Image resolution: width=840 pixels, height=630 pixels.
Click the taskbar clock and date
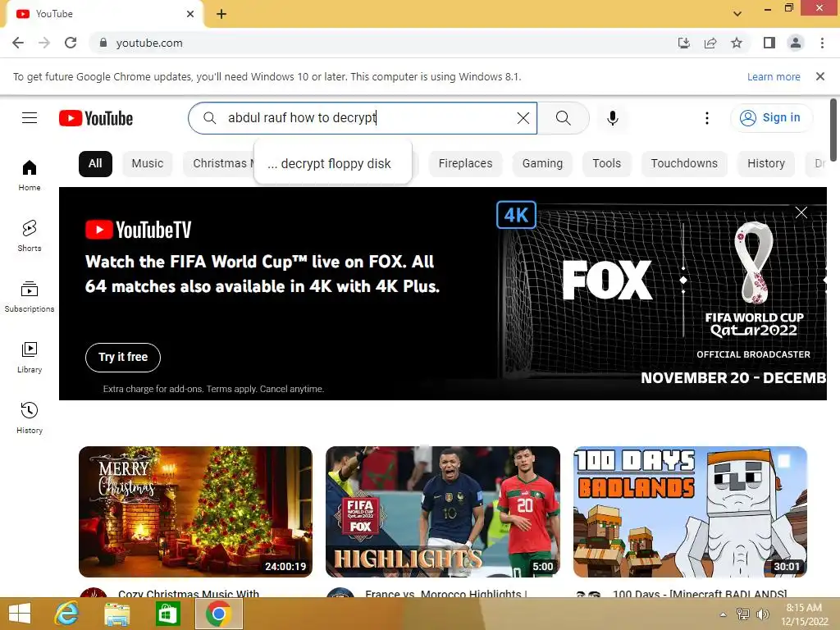pos(804,614)
